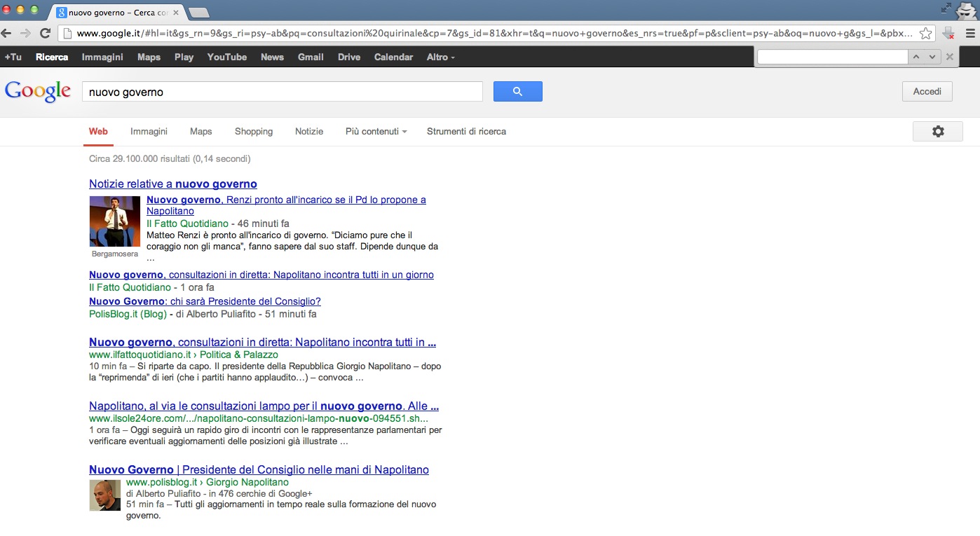The width and height of the screenshot is (980, 536).
Task: Click the Renzi news photo thumbnail
Action: pos(115,221)
